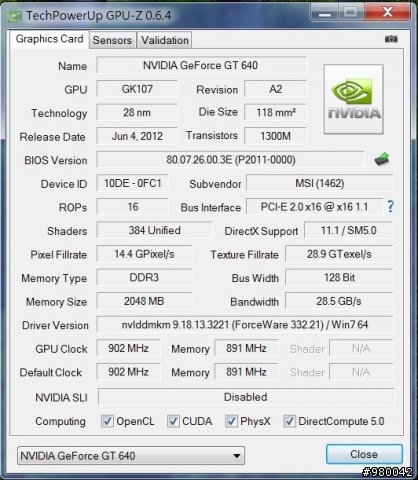This screenshot has width=418, height=480.
Task: Click the NVIDIA SLI field Disabled
Action: click(x=246, y=397)
